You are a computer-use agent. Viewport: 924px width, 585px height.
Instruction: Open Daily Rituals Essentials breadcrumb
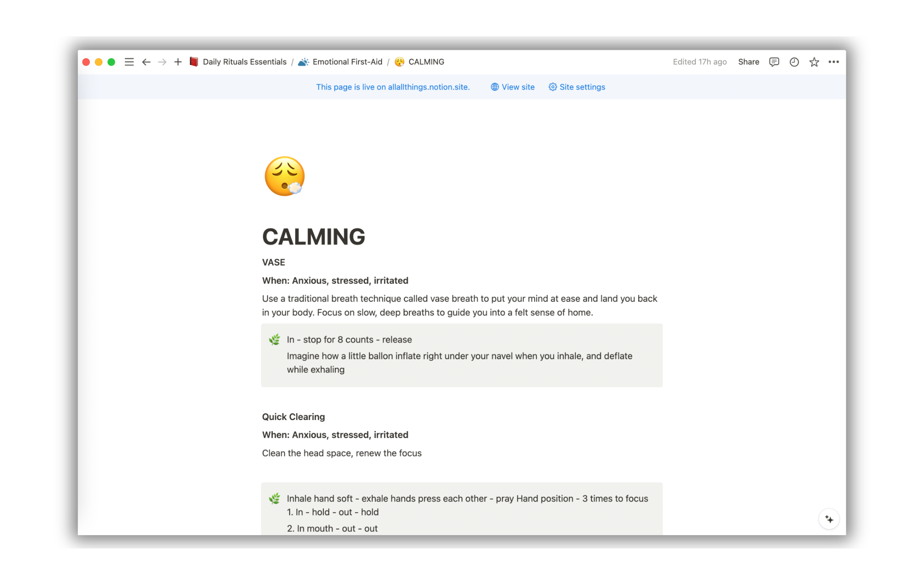[x=244, y=62]
